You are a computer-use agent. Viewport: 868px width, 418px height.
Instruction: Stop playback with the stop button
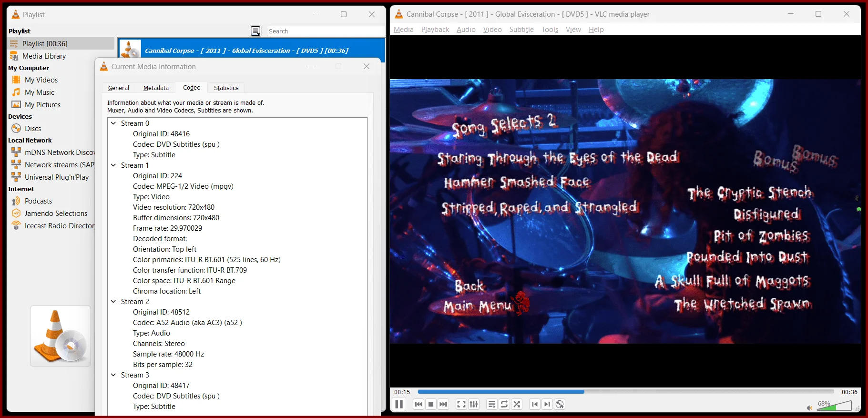click(x=431, y=404)
